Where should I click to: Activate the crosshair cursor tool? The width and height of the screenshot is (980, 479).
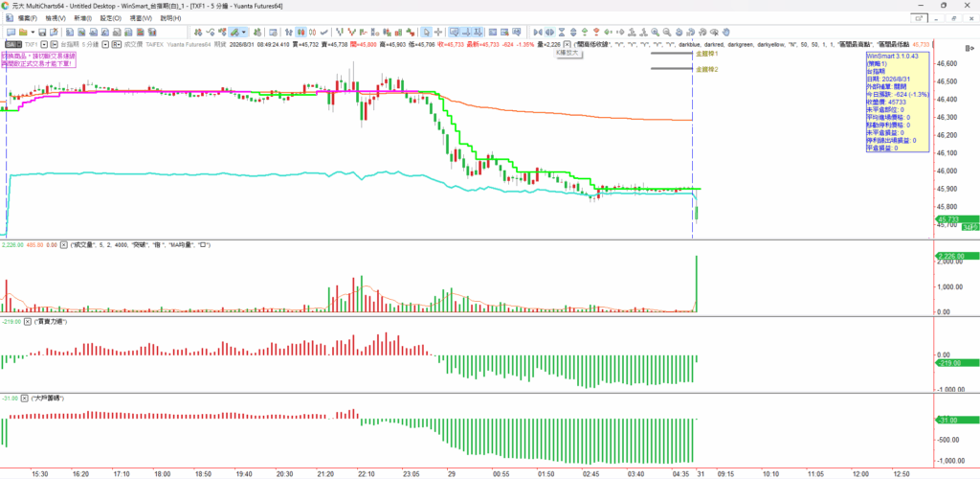pos(437,32)
